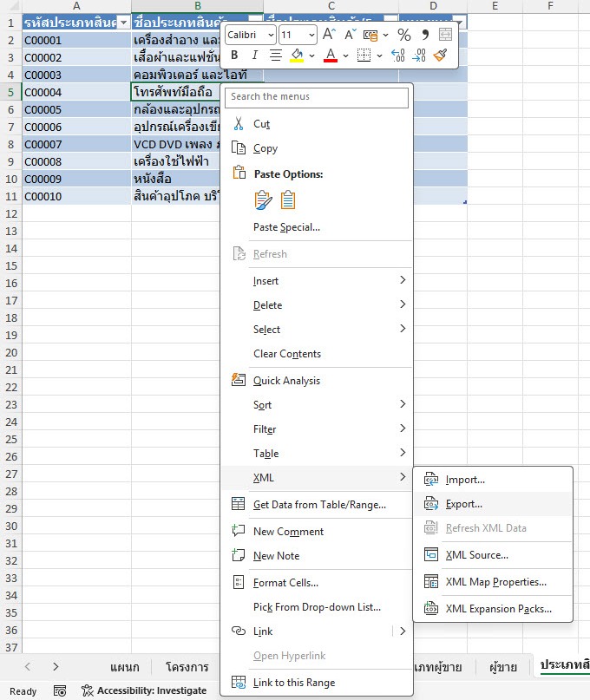Screen dimensions: 590x700
Task: Choose Clear Contents
Action: (317, 354)
